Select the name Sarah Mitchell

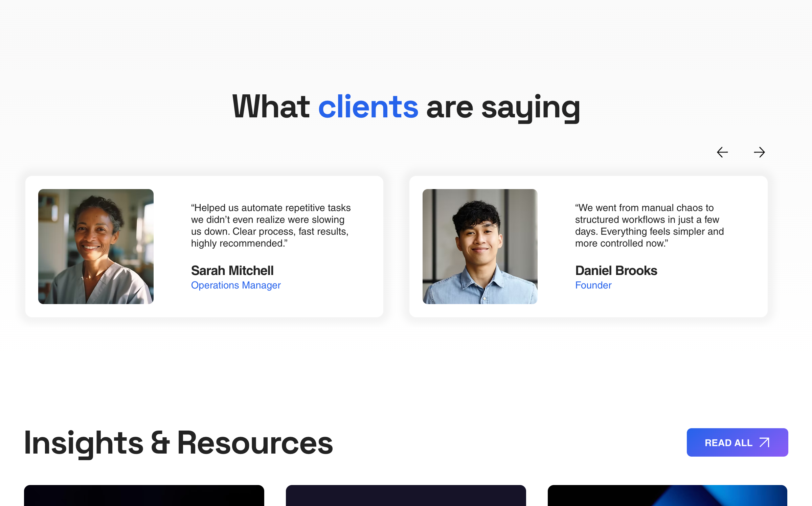232,271
